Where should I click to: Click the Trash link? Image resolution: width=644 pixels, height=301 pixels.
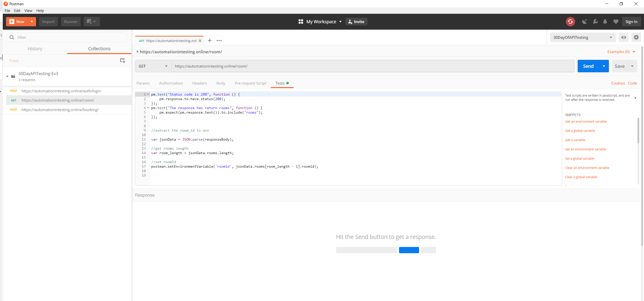tap(14, 61)
